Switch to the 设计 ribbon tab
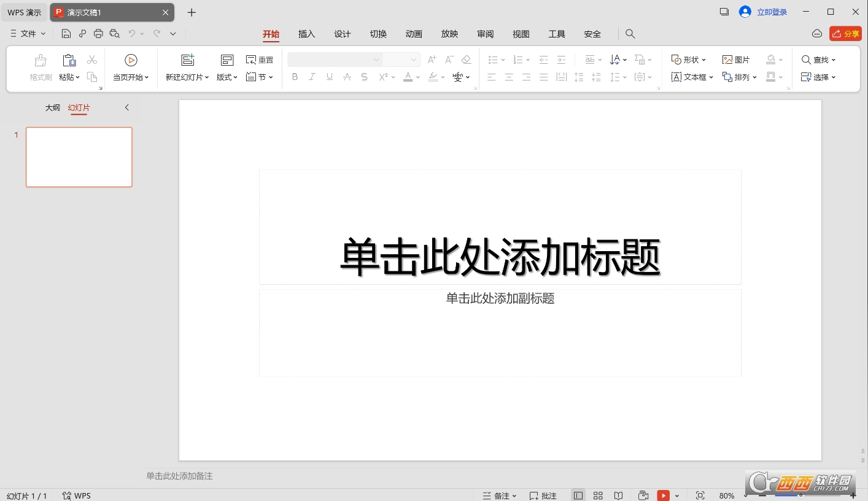 (343, 34)
